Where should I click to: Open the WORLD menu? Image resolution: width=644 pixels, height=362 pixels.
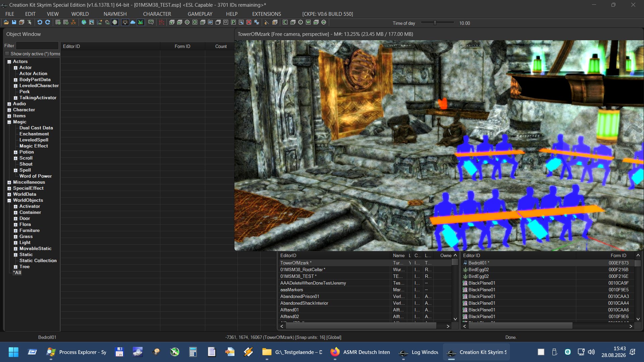80,14
